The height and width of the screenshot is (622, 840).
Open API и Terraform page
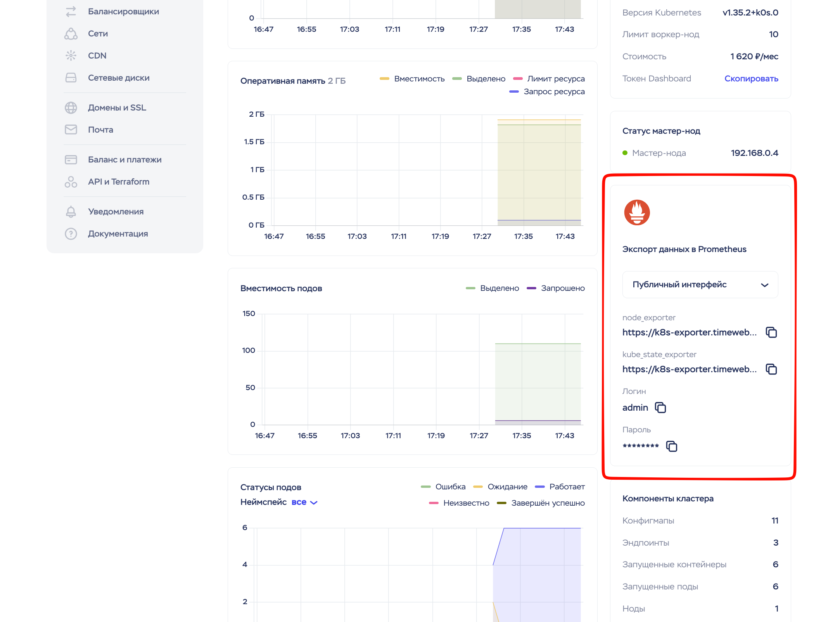click(x=118, y=181)
